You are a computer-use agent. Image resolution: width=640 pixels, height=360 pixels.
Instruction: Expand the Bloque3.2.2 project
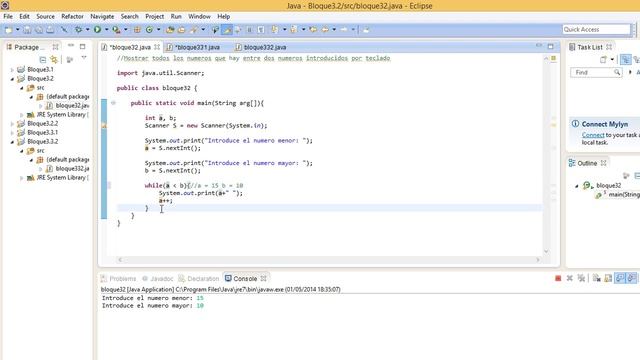point(12,124)
